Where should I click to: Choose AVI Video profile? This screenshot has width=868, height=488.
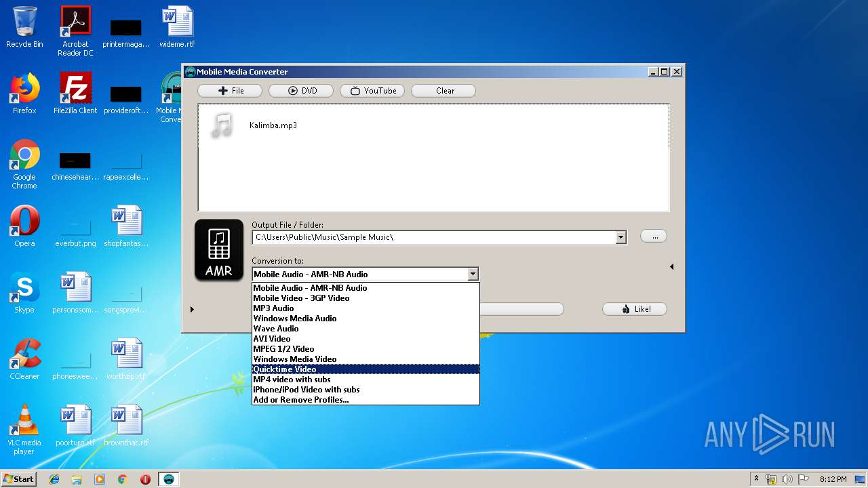[366, 339]
